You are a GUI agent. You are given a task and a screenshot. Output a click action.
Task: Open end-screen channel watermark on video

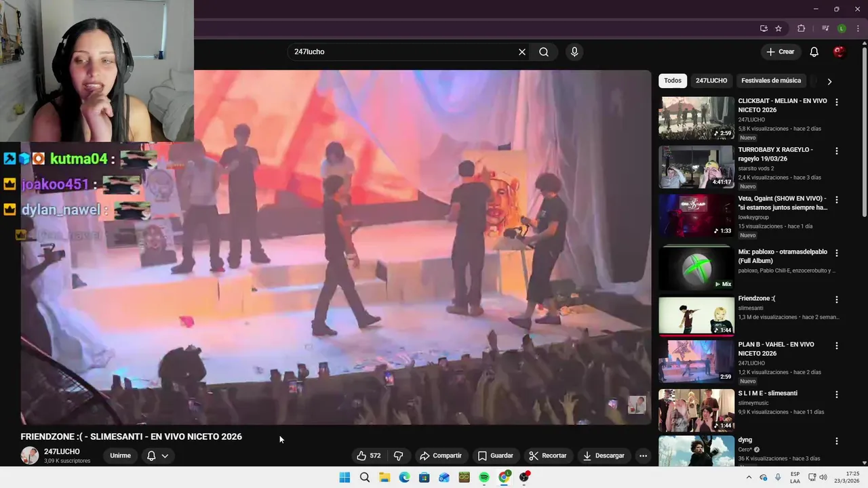point(637,405)
